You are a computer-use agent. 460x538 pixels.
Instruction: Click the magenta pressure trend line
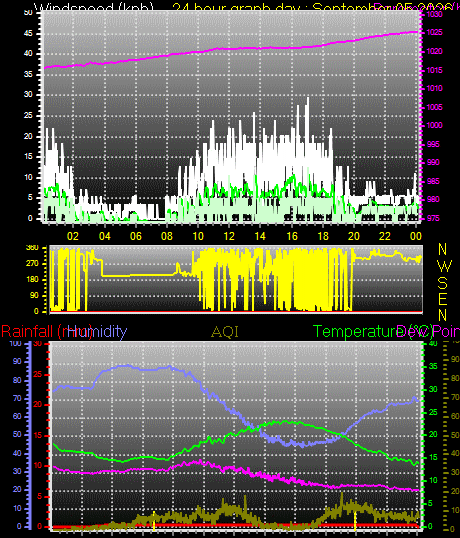coord(230,49)
